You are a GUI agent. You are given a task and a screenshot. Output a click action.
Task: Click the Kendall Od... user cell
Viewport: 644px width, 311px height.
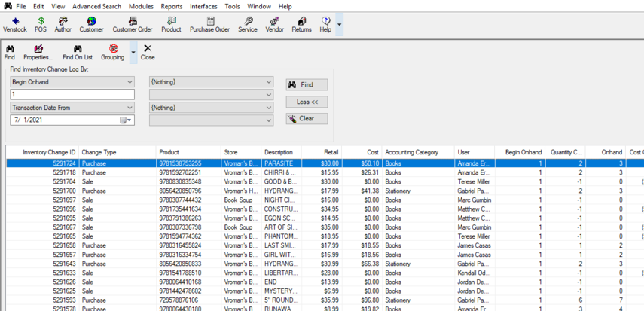click(x=474, y=273)
